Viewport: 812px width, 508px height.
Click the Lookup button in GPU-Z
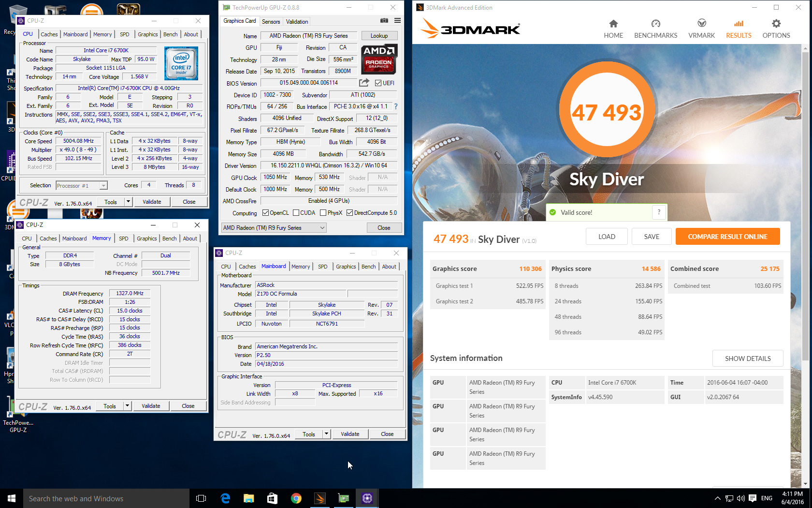coord(379,36)
